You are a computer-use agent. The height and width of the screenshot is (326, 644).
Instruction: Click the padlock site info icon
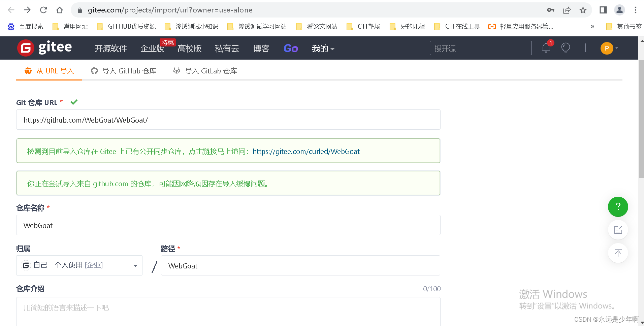(x=80, y=10)
